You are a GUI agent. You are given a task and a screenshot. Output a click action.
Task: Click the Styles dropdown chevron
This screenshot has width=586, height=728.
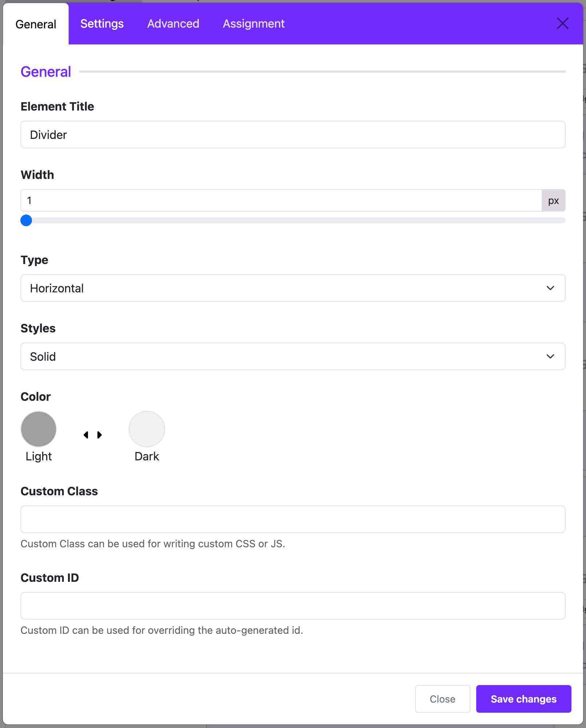pyautogui.click(x=550, y=356)
